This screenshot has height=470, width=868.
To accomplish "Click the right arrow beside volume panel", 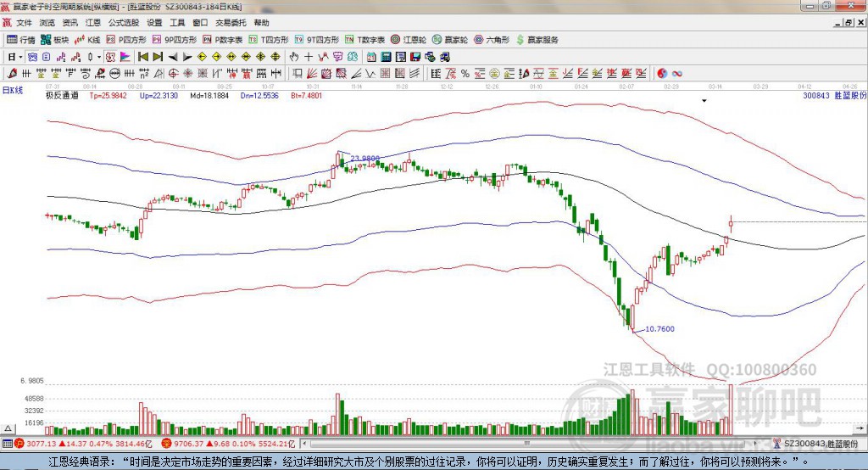I will tap(860, 428).
